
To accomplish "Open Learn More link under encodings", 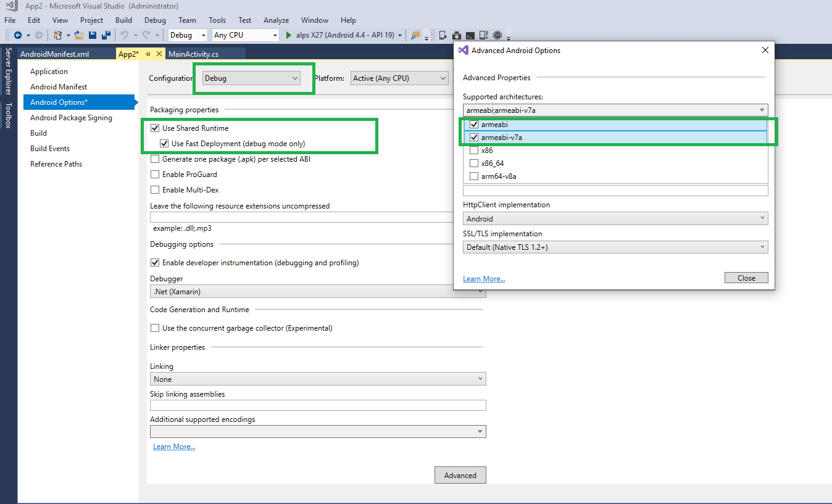I will click(x=174, y=447).
